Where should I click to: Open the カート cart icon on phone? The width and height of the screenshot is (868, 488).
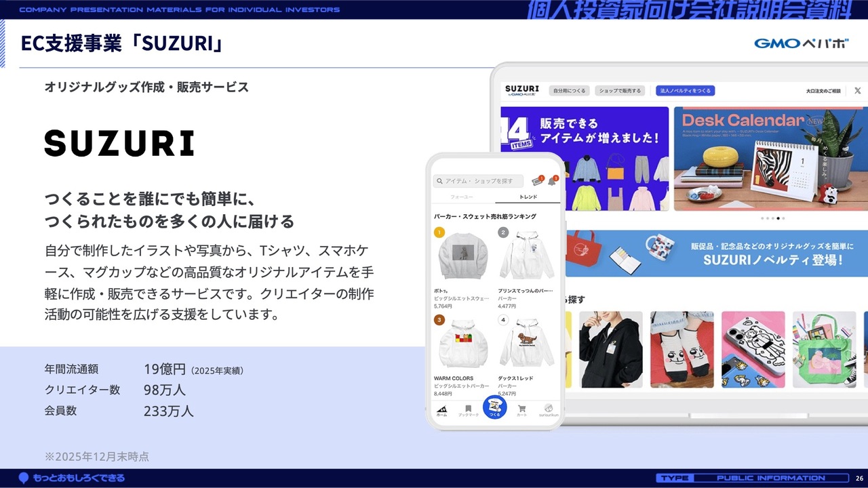(521, 409)
